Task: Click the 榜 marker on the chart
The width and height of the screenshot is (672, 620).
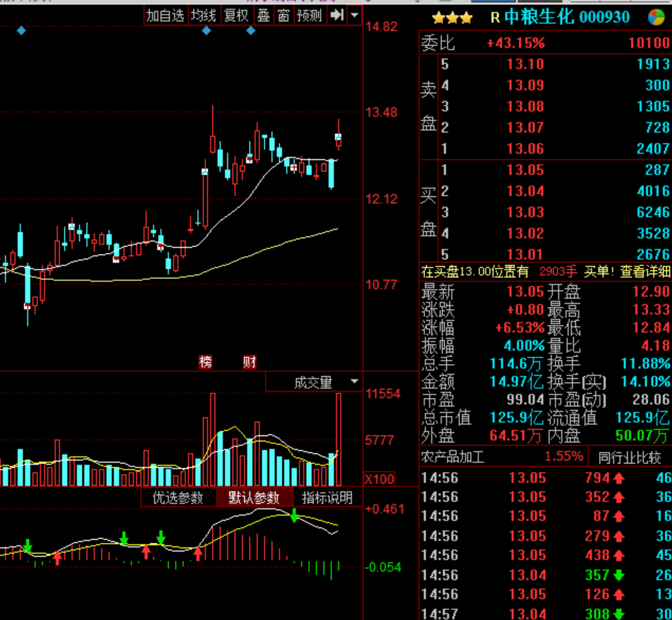Action: (x=205, y=363)
